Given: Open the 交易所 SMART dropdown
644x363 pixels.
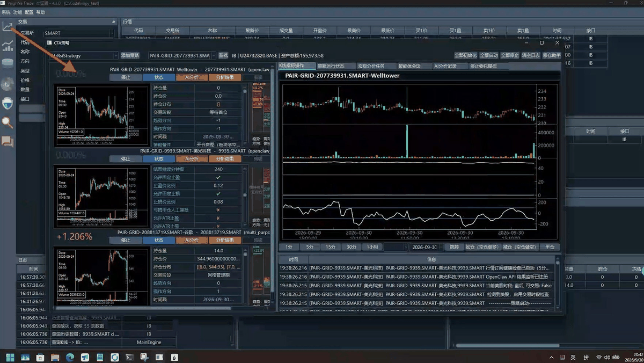Looking at the screenshot, I should tap(79, 33).
